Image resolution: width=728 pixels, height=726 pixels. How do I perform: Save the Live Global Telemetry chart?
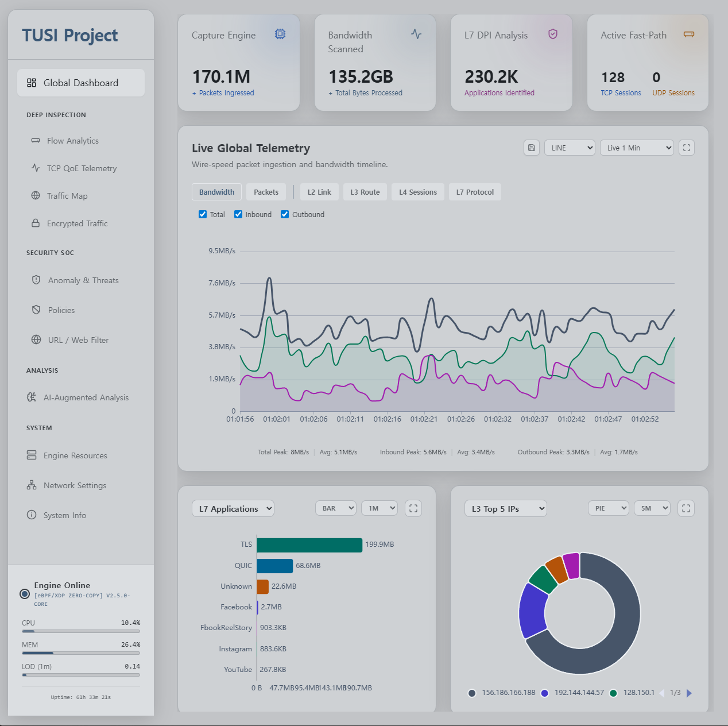point(531,148)
